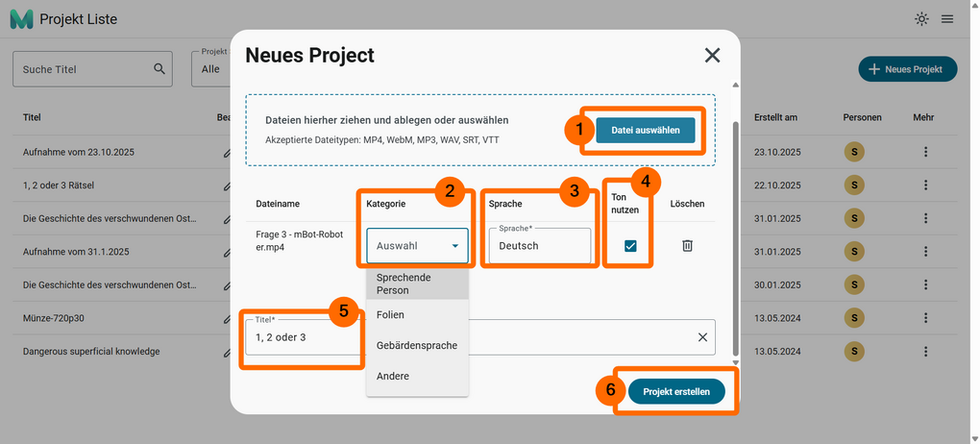This screenshot has height=444, width=980.
Task: Clear the title field with X icon
Action: click(x=702, y=337)
